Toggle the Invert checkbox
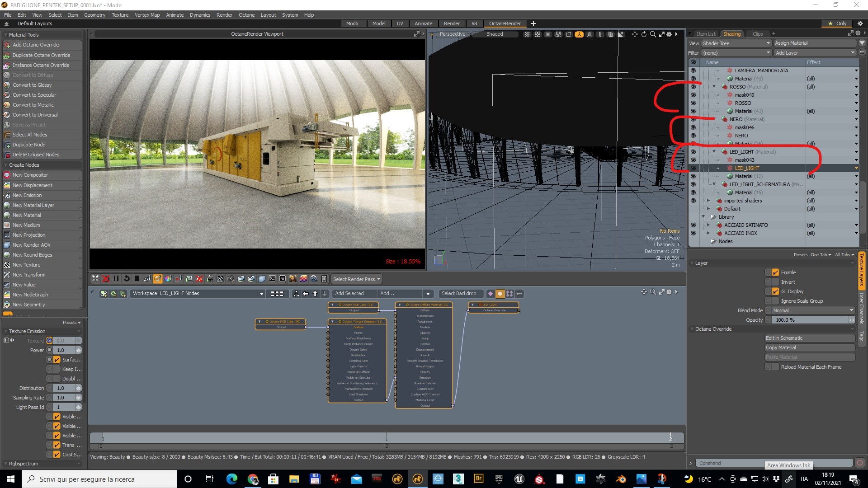 [x=775, y=282]
